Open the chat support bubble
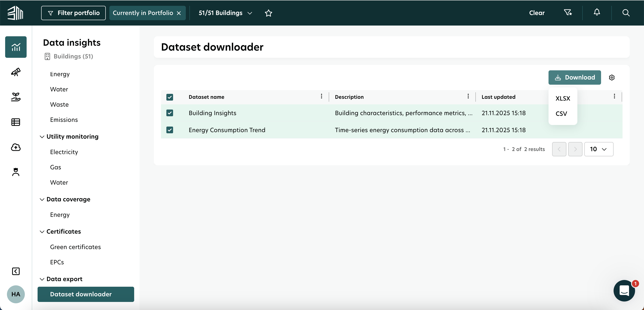Screen dimensions: 644x310 624,291
